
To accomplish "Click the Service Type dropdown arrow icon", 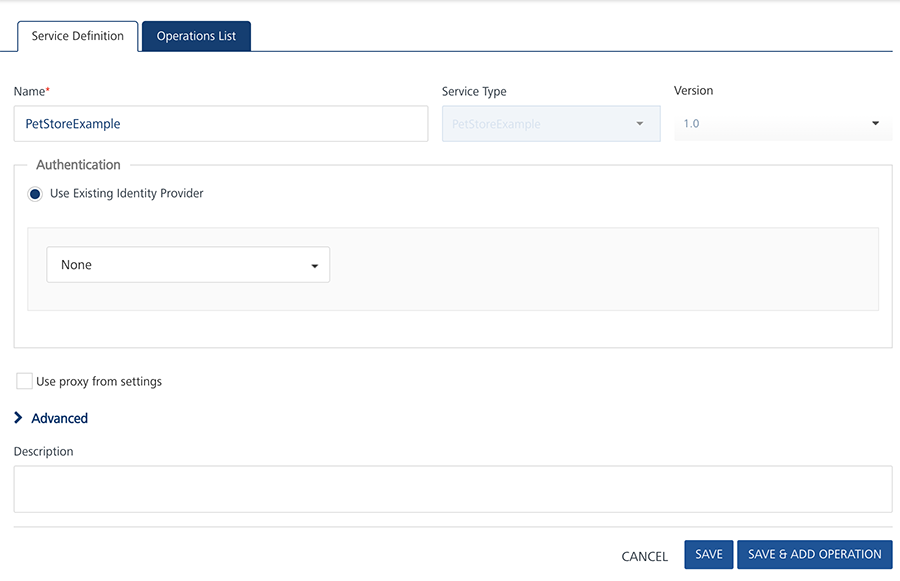I will 640,124.
